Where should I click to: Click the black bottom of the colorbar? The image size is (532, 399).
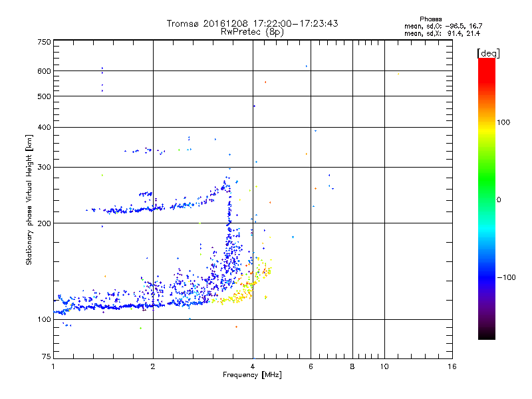click(x=487, y=334)
